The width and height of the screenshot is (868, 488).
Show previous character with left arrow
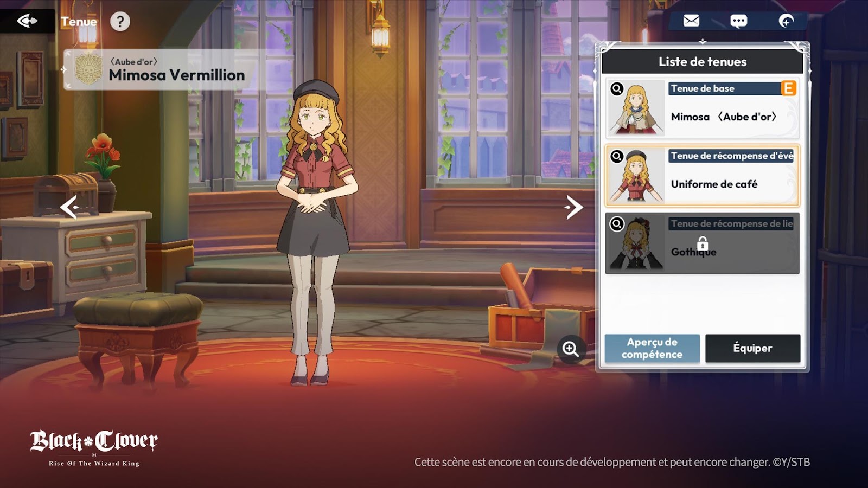[69, 207]
